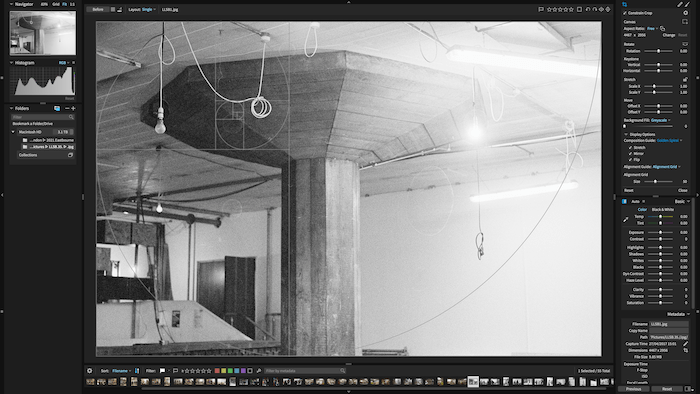Rotate image left icon in top toolbar

[x=588, y=9]
